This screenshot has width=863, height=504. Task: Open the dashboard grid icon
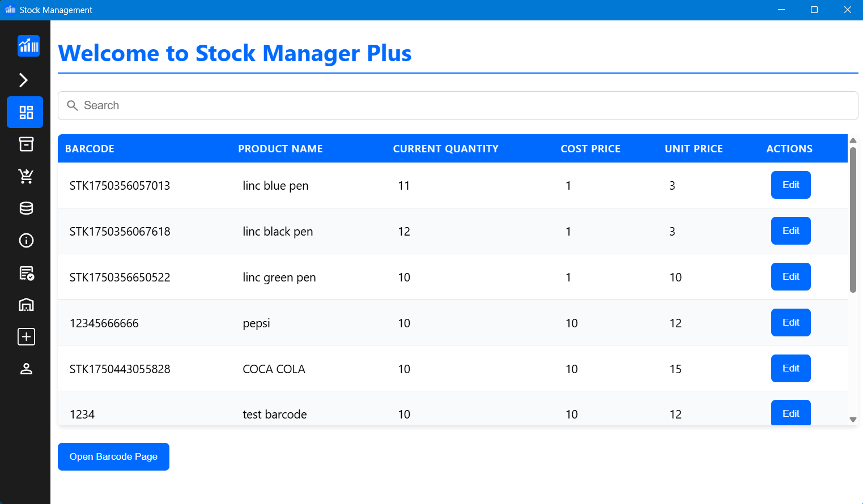click(25, 112)
